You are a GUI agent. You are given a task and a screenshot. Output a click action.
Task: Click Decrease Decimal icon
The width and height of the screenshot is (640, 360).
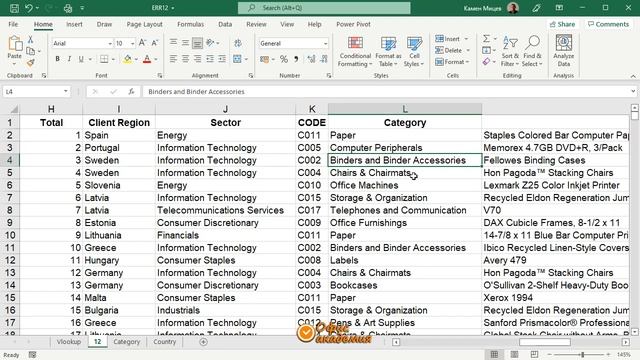[x=324, y=60]
